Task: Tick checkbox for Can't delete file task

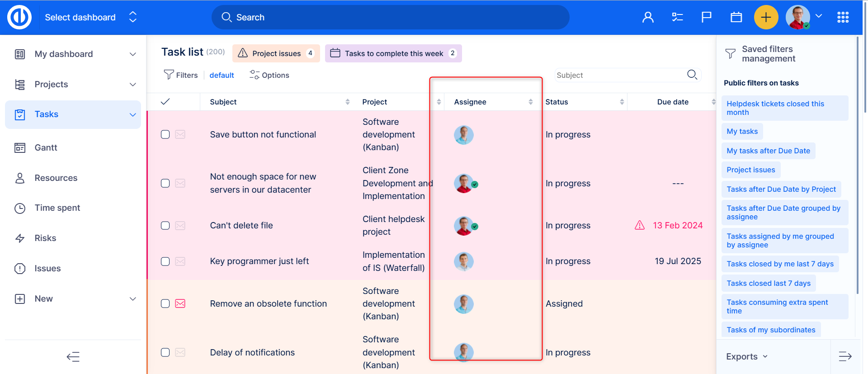Action: click(165, 226)
